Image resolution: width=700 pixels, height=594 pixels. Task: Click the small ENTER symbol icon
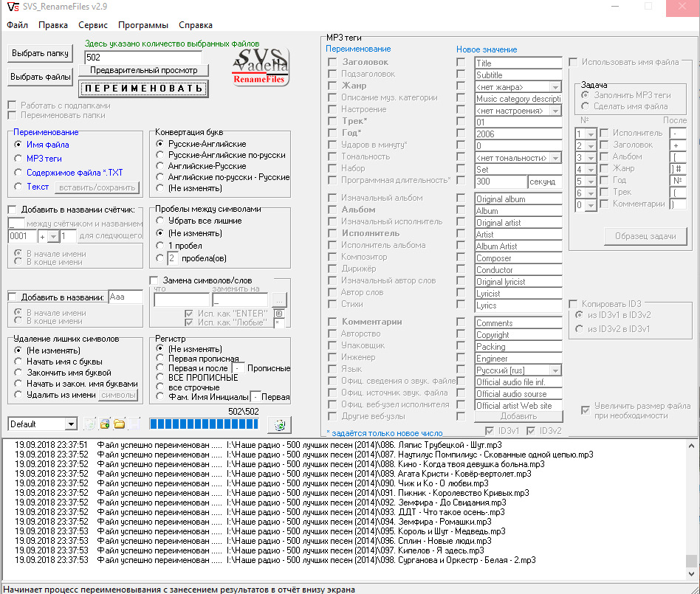(x=279, y=314)
